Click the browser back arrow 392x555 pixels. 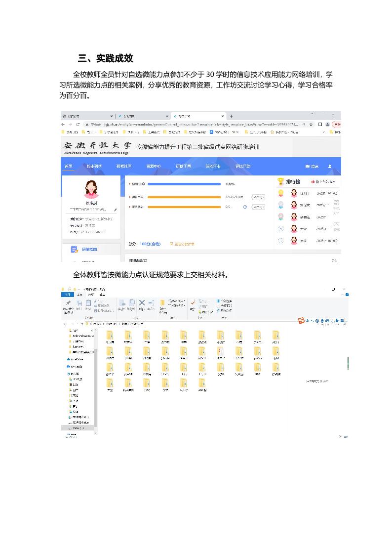click(x=63, y=125)
